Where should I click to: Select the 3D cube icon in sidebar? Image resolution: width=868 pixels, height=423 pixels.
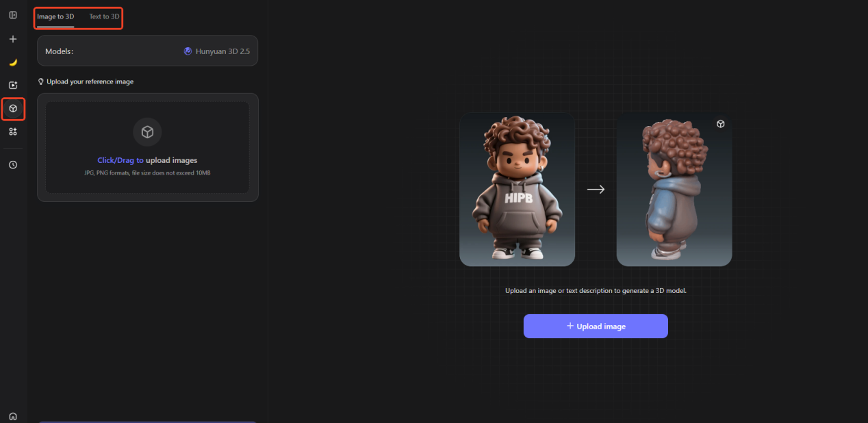pos(13,109)
